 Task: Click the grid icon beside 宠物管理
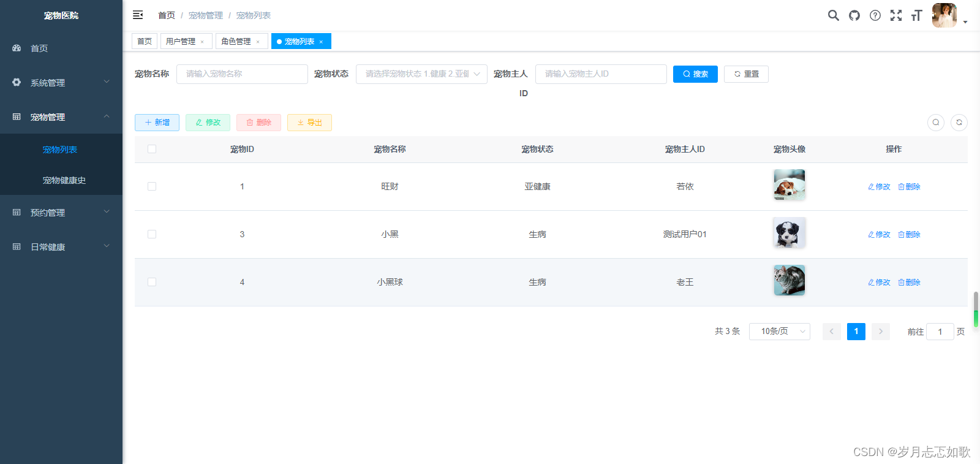pyautogui.click(x=17, y=116)
